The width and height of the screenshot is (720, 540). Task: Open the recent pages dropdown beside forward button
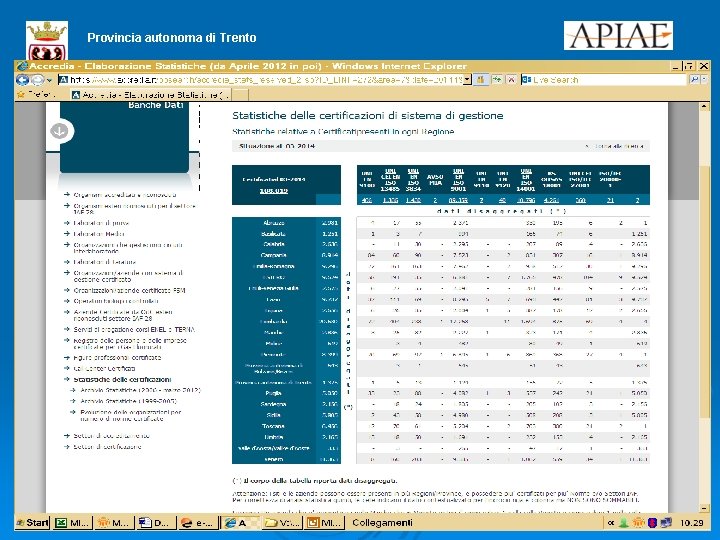tap(50, 80)
